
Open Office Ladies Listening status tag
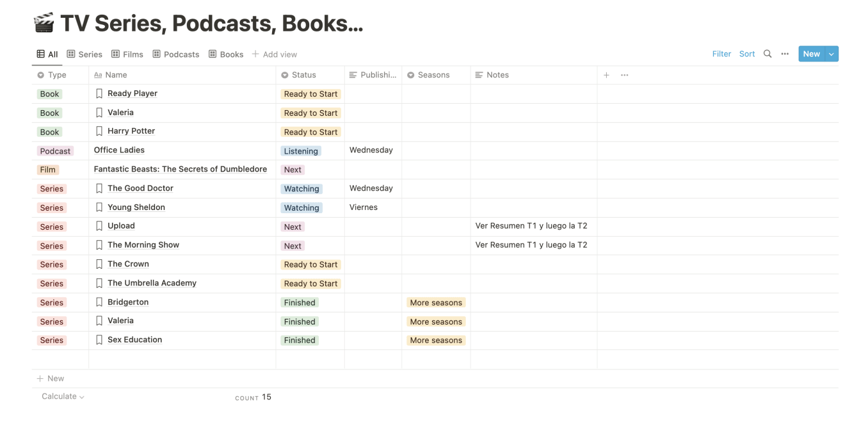[x=301, y=151]
